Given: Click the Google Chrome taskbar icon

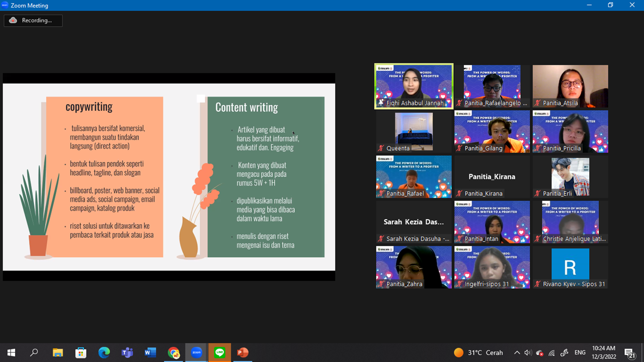Looking at the screenshot, I should pyautogui.click(x=174, y=352).
